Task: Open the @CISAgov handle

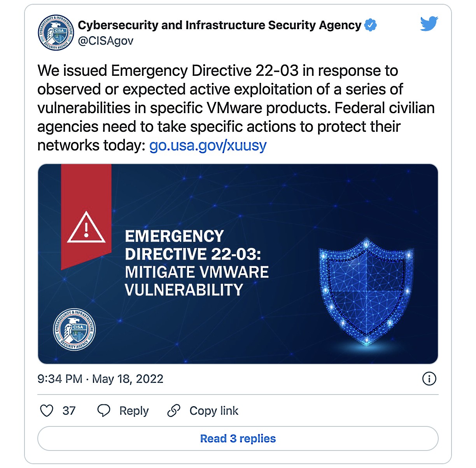Action: pyautogui.click(x=105, y=40)
